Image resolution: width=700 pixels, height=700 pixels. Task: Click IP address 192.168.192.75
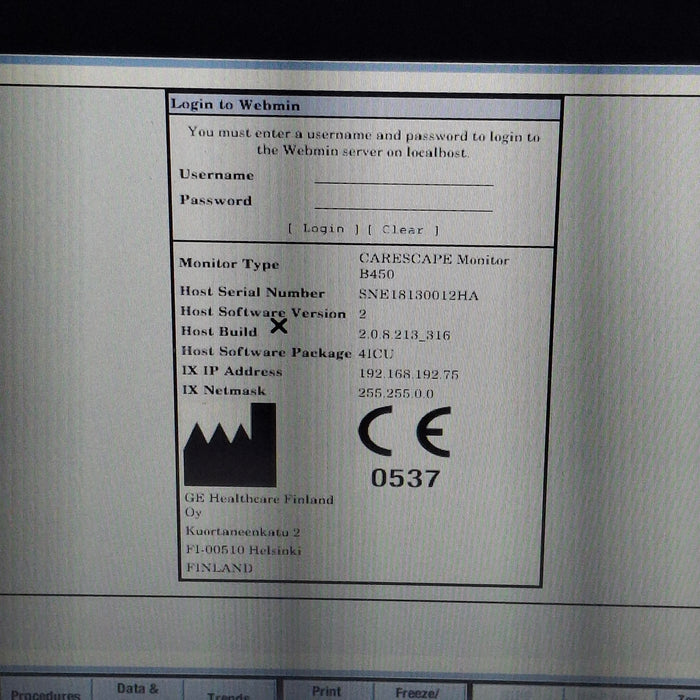[408, 374]
